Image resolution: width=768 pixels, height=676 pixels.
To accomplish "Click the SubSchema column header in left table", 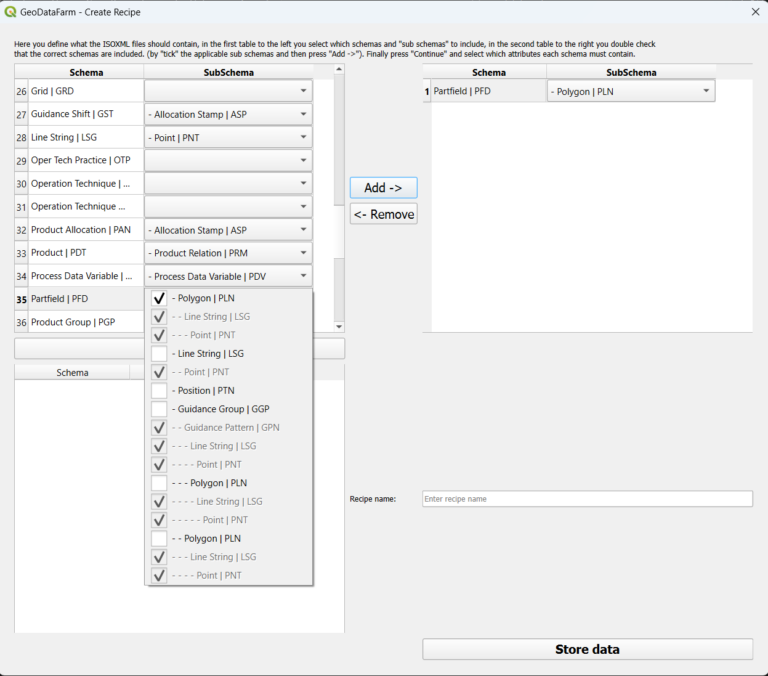I will coord(228,72).
